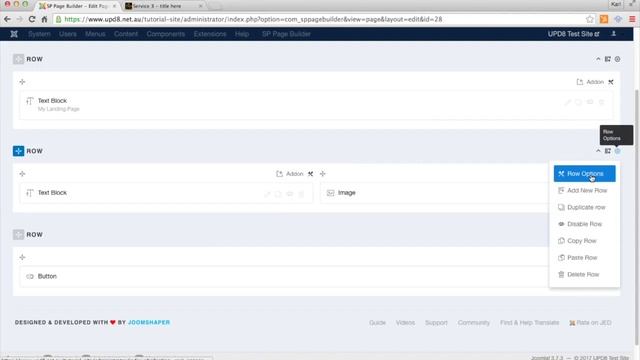Open the Guide footer link
Image resolution: width=640 pixels, height=360 pixels.
pos(377,322)
